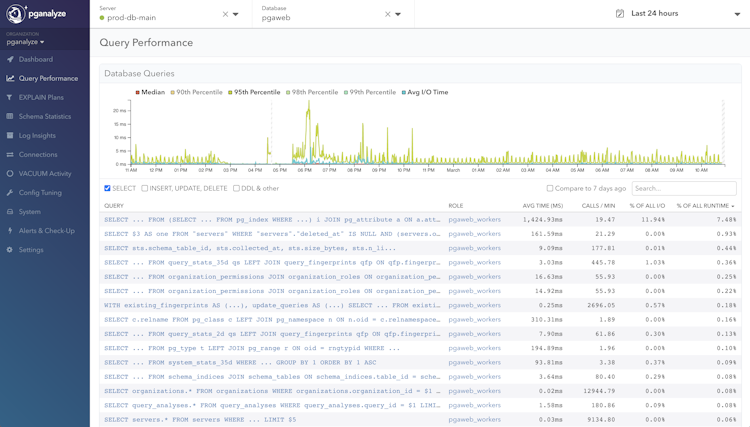The height and width of the screenshot is (427, 750).
Task: Toggle the Median legend color swatch
Action: [x=138, y=92]
